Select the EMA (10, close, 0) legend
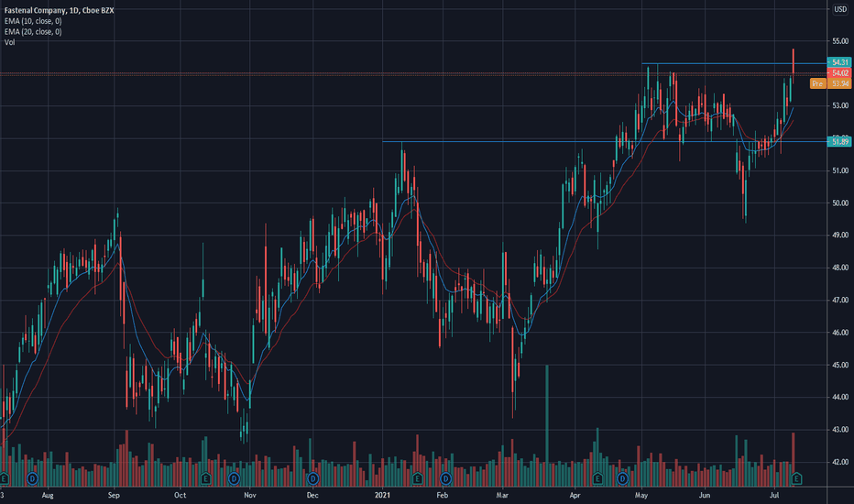The width and height of the screenshot is (854, 504). [x=33, y=21]
